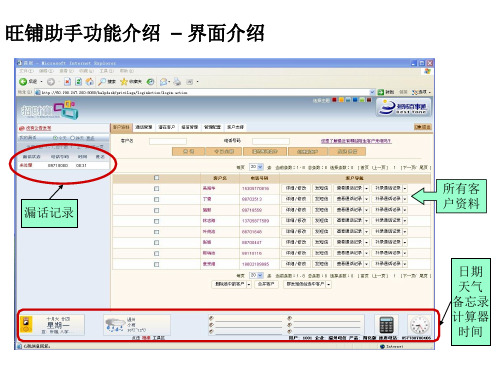Click the Favorites star icon
The height and width of the screenshot is (375, 500).
tap(124, 82)
